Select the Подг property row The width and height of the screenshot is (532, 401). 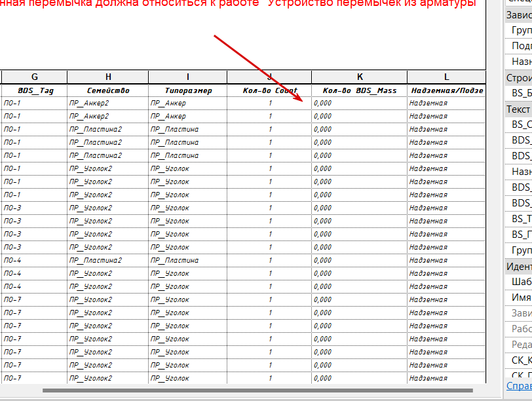click(x=518, y=46)
